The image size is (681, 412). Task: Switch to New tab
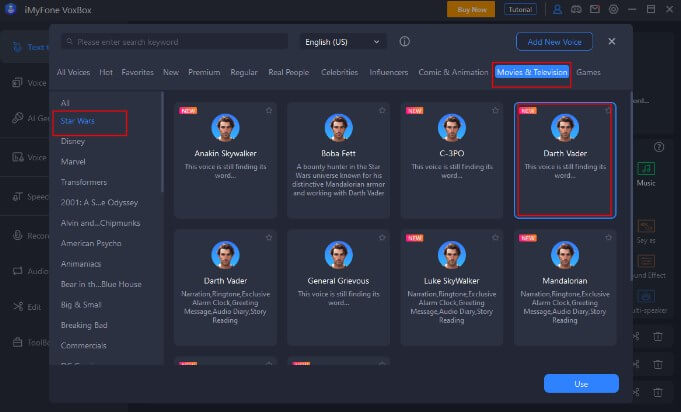pos(171,72)
